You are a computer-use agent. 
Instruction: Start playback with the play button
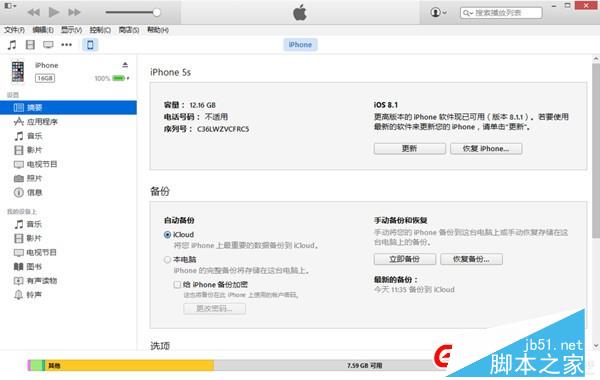click(x=54, y=12)
